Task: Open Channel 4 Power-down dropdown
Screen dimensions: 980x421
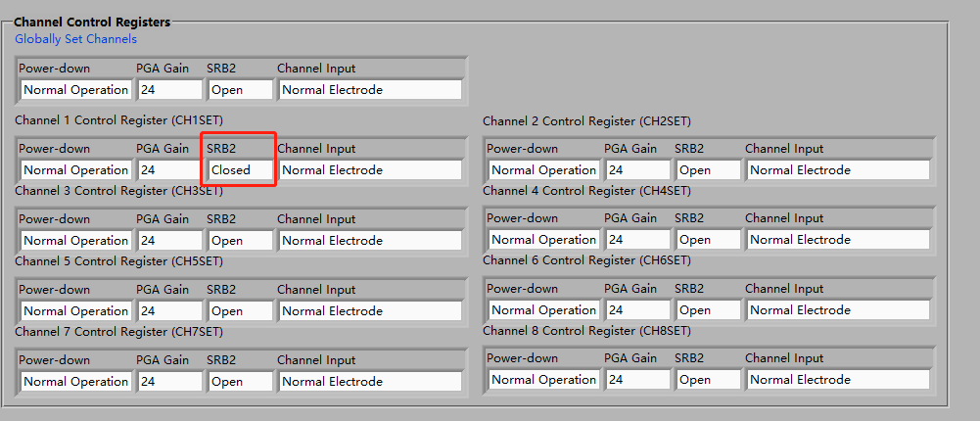Action: coord(543,240)
